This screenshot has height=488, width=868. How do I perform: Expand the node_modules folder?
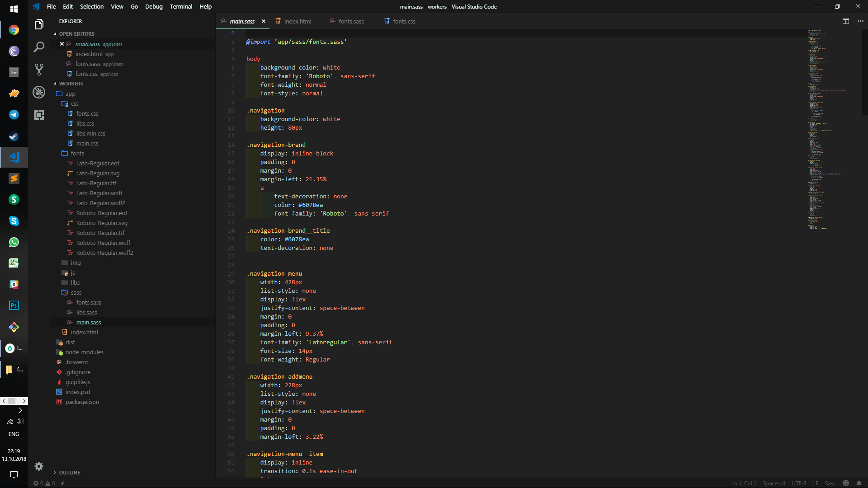coord(84,352)
